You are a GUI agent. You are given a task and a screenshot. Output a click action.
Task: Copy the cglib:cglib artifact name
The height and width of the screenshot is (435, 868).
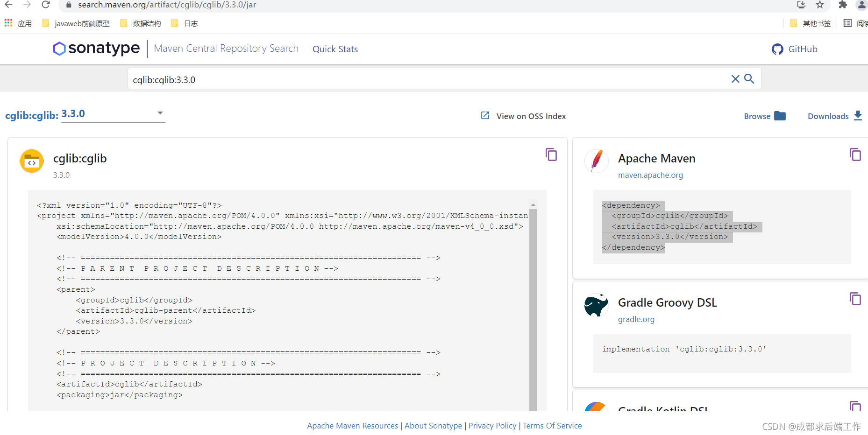point(551,154)
